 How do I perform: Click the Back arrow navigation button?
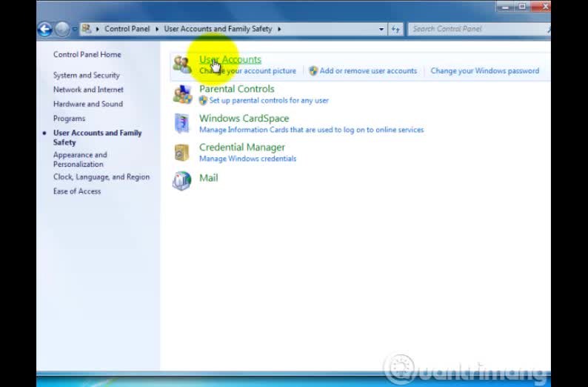pyautogui.click(x=44, y=29)
